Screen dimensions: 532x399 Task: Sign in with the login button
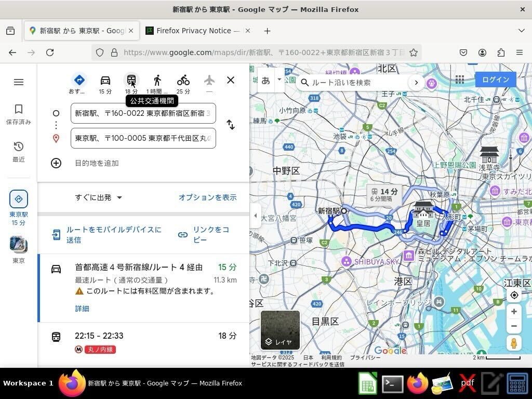click(x=496, y=79)
